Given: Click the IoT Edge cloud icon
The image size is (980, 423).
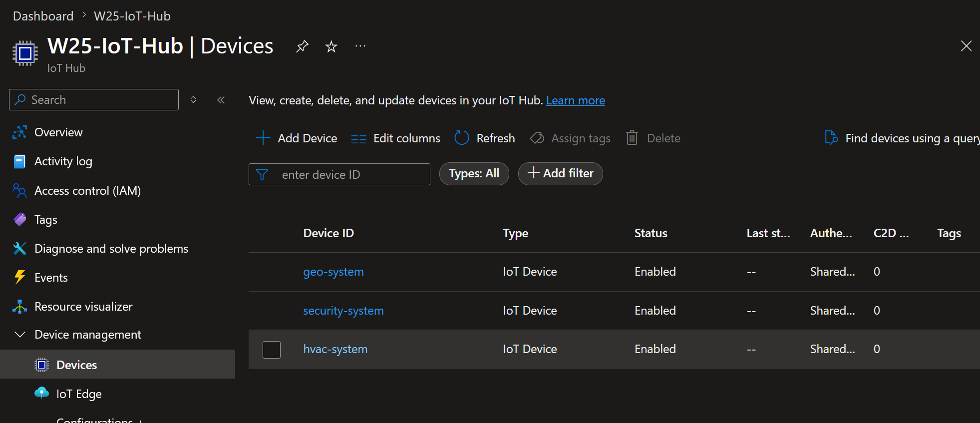Looking at the screenshot, I should 42,393.
